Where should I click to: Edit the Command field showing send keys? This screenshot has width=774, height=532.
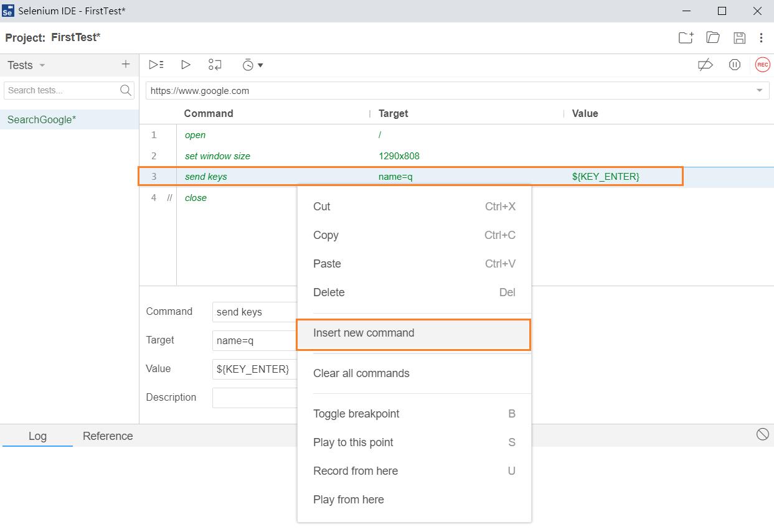click(255, 312)
